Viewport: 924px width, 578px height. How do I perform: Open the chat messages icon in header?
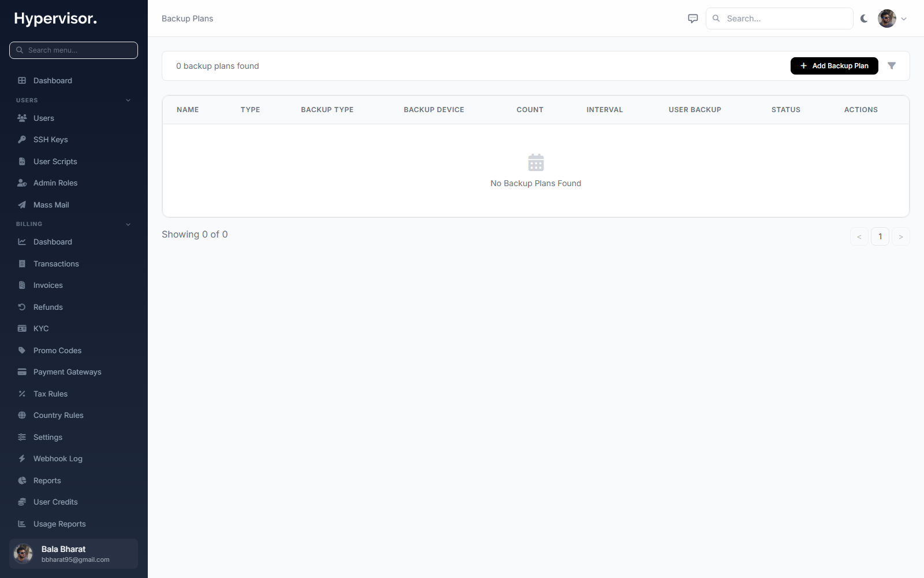(x=693, y=18)
